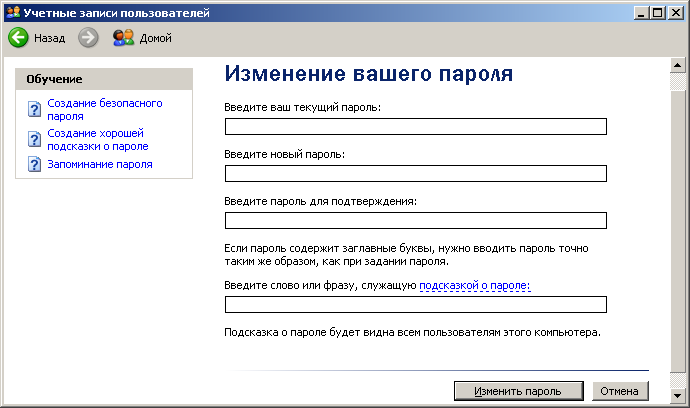Click the Назад toolbar label
The image size is (690, 408).
(x=50, y=38)
